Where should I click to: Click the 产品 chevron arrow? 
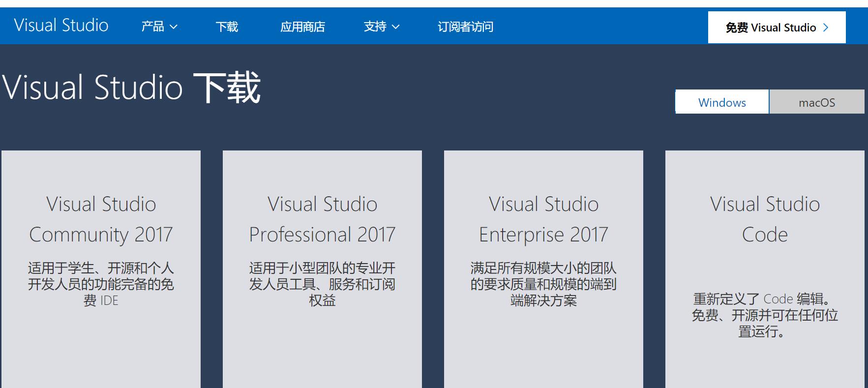[173, 27]
